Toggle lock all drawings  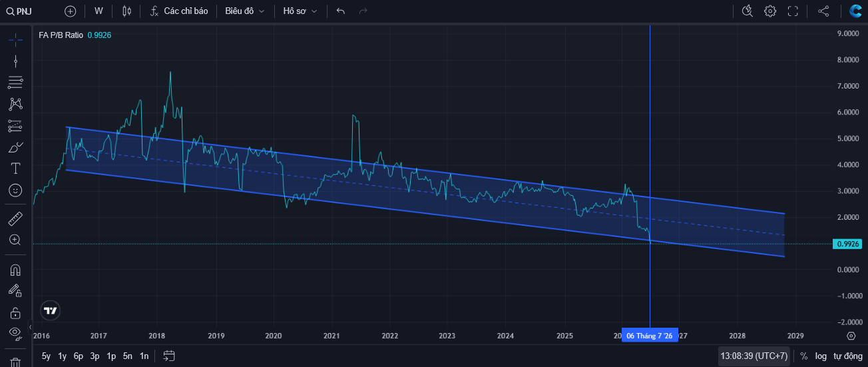point(15,312)
